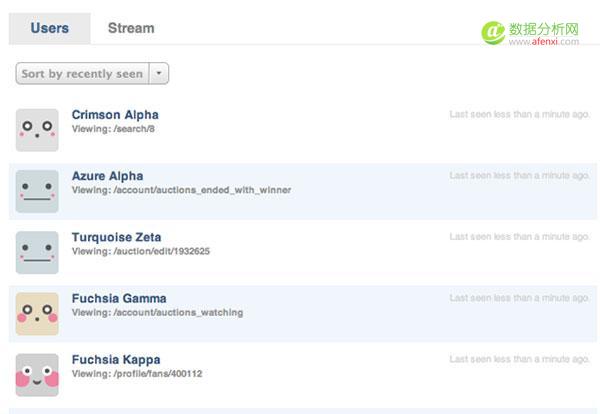Click Fuchsia Gamma's avatar icon
Image resolution: width=600 pixels, height=414 pixels.
point(37,314)
